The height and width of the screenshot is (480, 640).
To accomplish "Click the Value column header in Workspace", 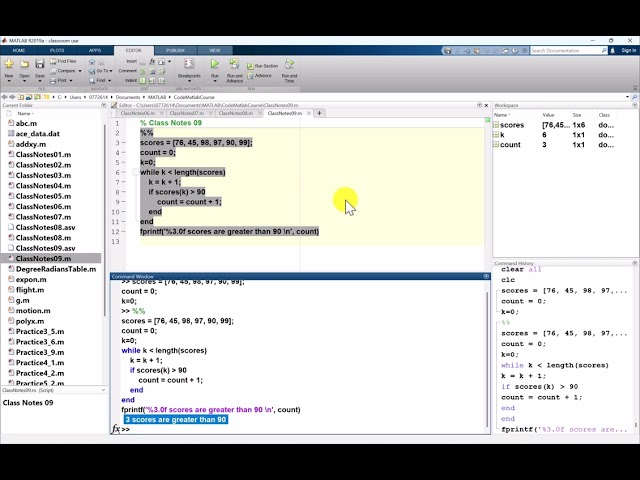I will [548, 115].
